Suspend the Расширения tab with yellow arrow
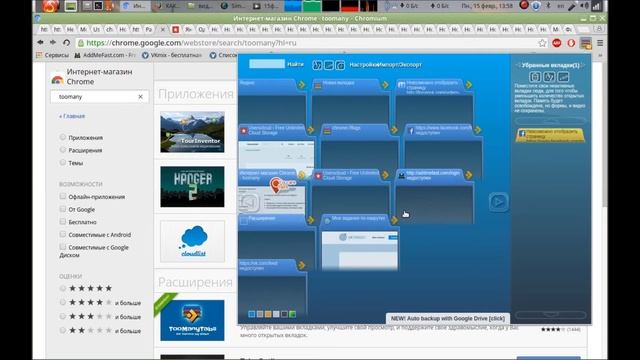Screen dimensions: 640x360 [311, 220]
